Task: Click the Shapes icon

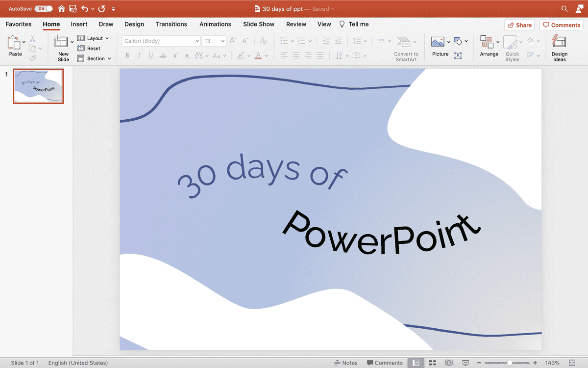Action: [458, 41]
